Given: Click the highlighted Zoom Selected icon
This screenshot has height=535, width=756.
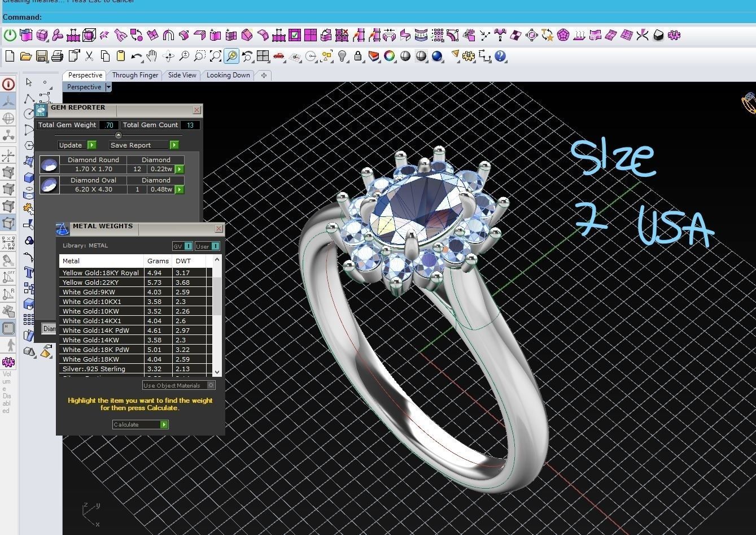Looking at the screenshot, I should [x=231, y=56].
